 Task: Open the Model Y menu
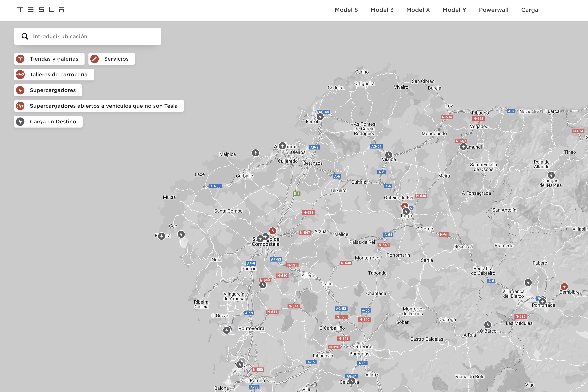click(x=454, y=10)
